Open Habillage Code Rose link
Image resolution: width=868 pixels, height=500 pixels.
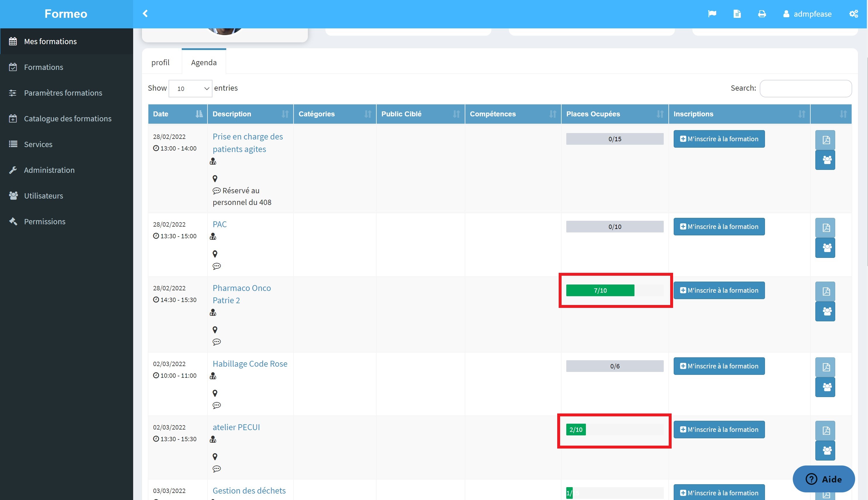coord(250,364)
